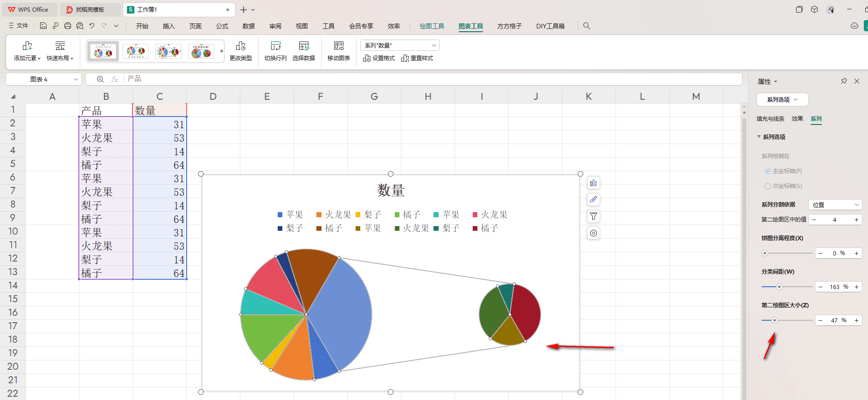
Task: Click the Undo arrow icon
Action: [x=92, y=26]
